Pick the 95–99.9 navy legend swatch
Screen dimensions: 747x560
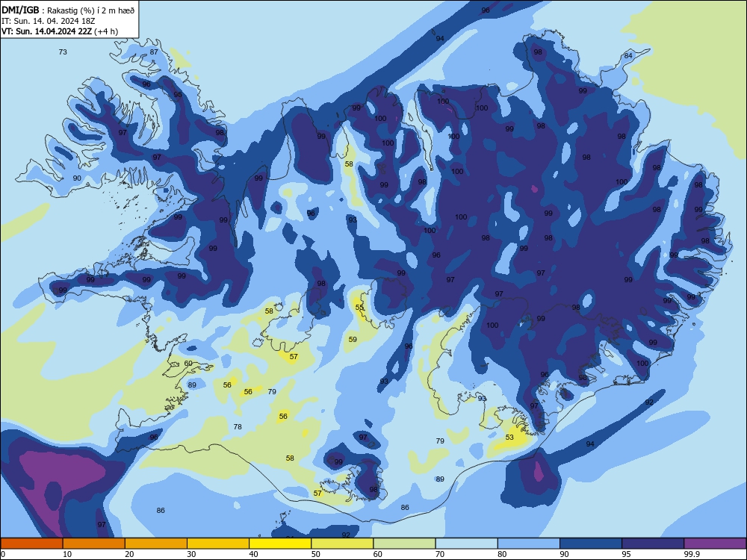tap(653, 544)
